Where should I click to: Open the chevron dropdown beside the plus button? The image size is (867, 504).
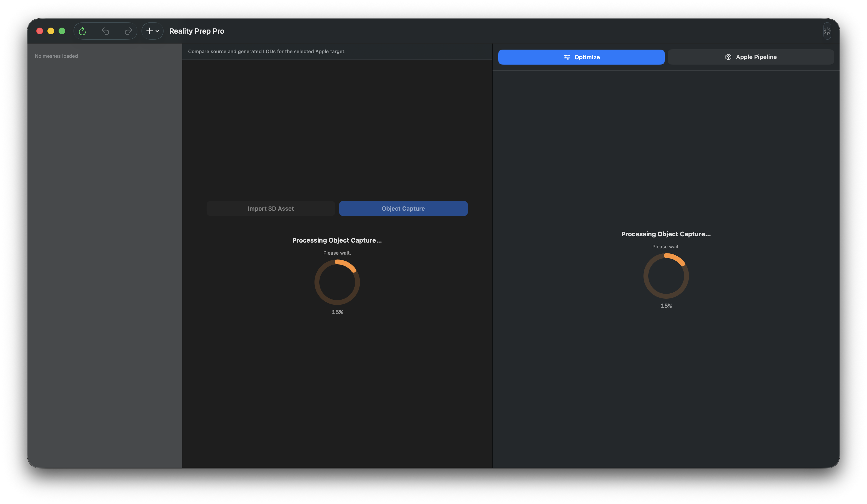[x=157, y=31]
